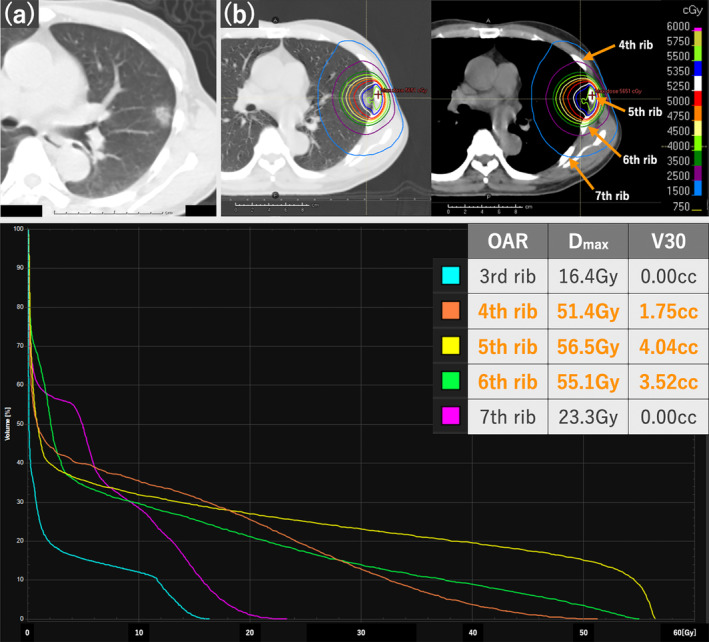Click the 60[Gy] x-axis label
709x642 pixels.
(x=684, y=633)
